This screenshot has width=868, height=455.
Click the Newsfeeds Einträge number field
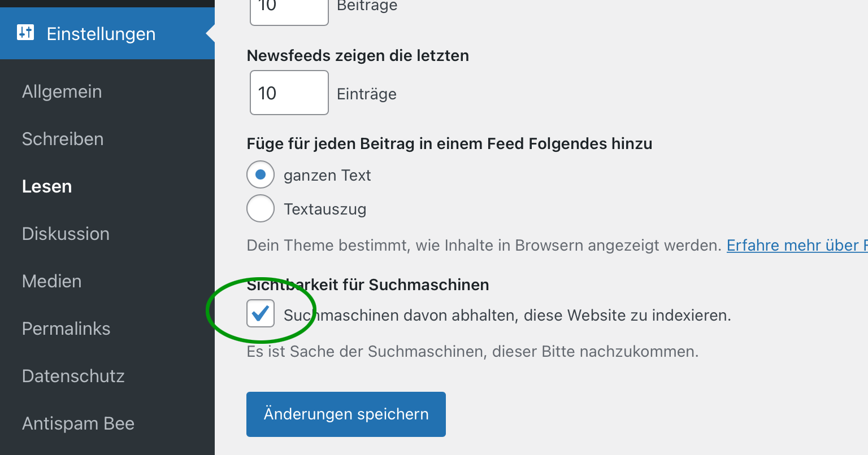click(x=289, y=93)
